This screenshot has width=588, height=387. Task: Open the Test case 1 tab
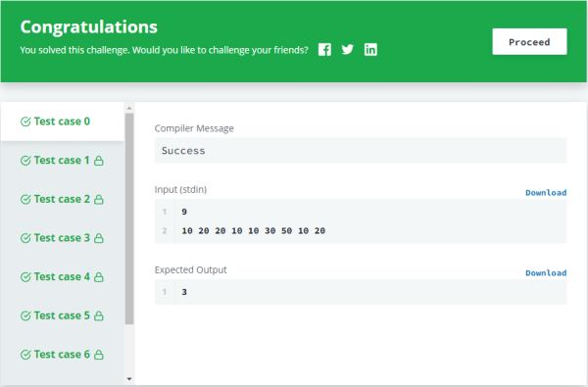point(63,161)
